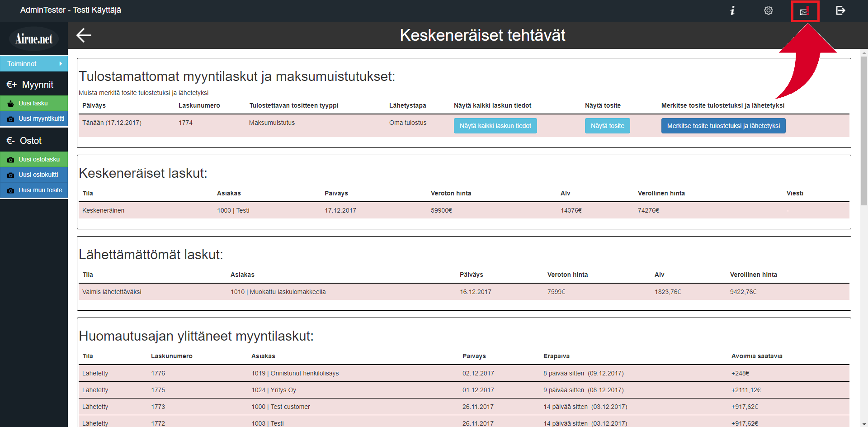Image resolution: width=868 pixels, height=427 pixels.
Task: Click the logout icon
Action: pos(840,10)
